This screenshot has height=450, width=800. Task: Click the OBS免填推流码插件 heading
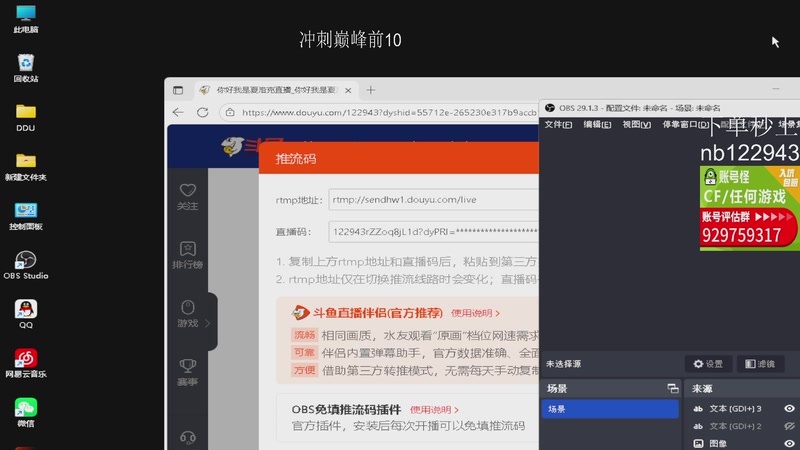coord(346,410)
